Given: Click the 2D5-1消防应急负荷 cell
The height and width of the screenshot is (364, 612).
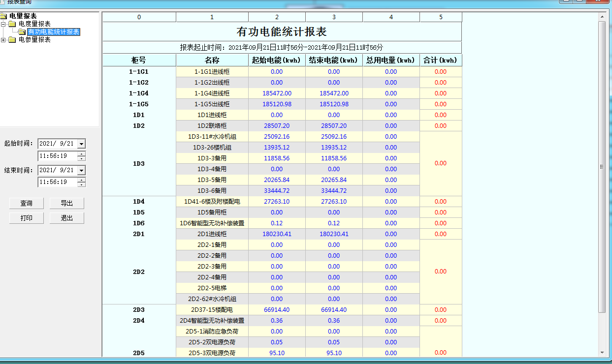Looking at the screenshot, I should [x=212, y=332].
